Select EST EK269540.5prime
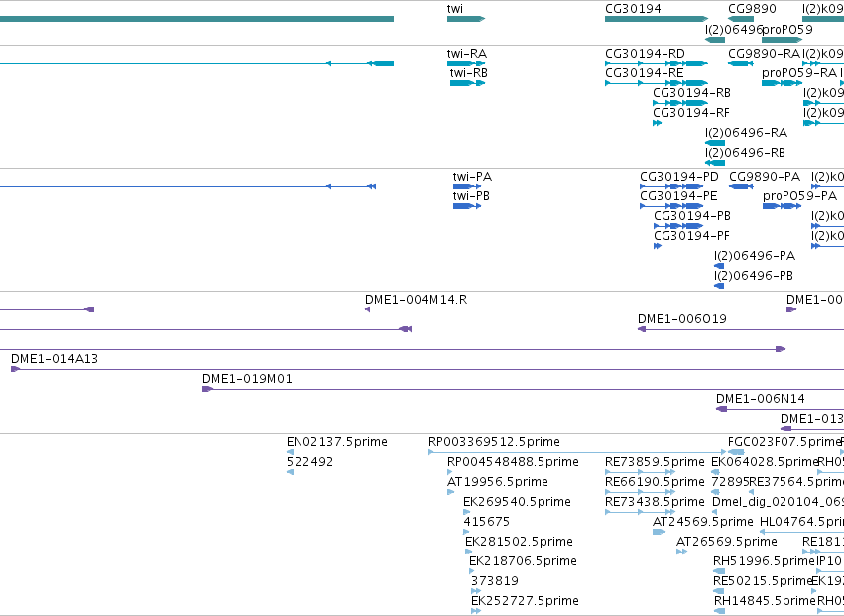The height and width of the screenshot is (616, 844). (x=517, y=502)
